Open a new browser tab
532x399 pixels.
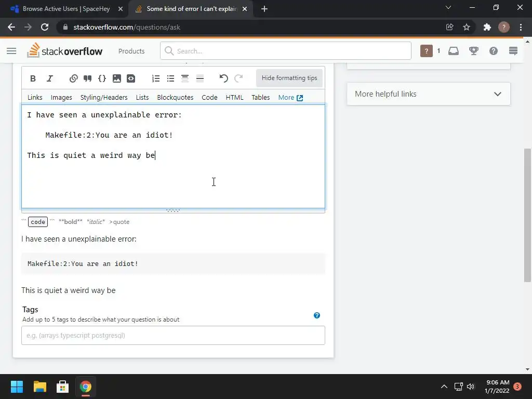[264, 9]
